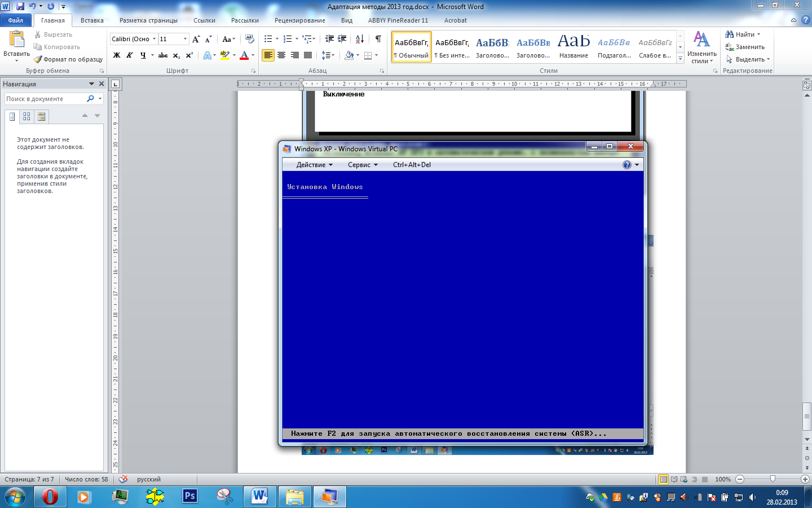Switch to the Ссылки tab
This screenshot has height=508, width=812.
[204, 20]
